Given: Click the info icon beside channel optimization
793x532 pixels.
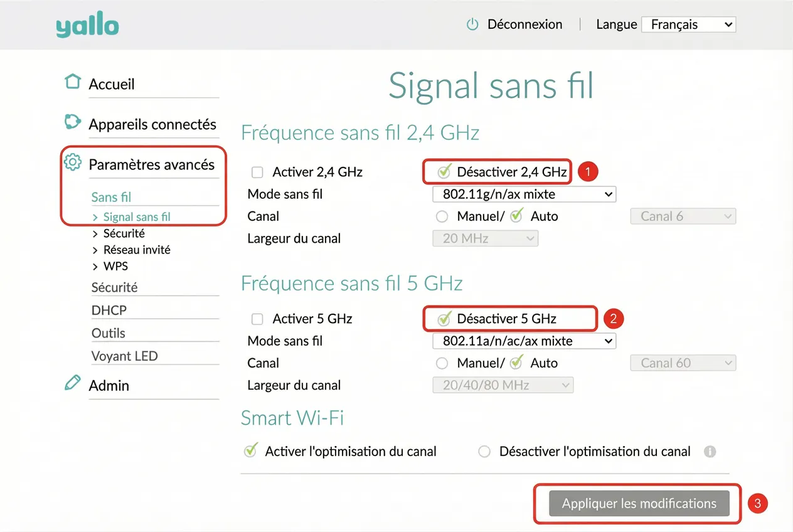Looking at the screenshot, I should pyautogui.click(x=710, y=451).
